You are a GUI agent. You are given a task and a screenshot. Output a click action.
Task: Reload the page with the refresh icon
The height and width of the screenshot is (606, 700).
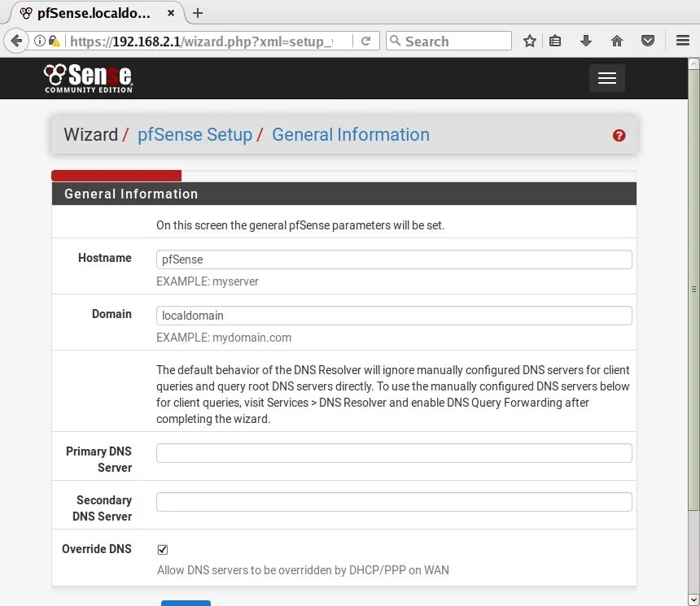tap(365, 41)
